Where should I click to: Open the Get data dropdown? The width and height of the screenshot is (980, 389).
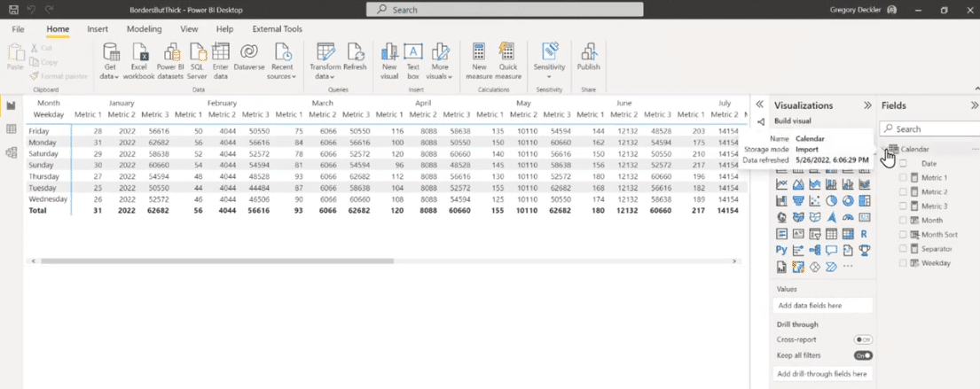click(x=110, y=61)
